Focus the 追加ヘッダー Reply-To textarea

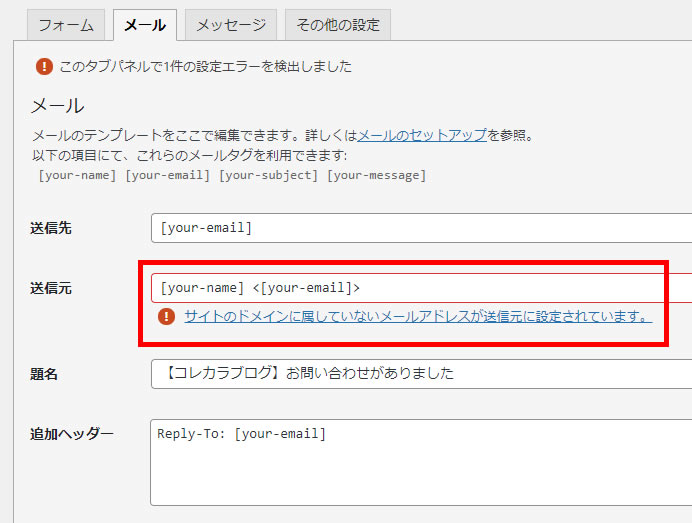coord(420,462)
